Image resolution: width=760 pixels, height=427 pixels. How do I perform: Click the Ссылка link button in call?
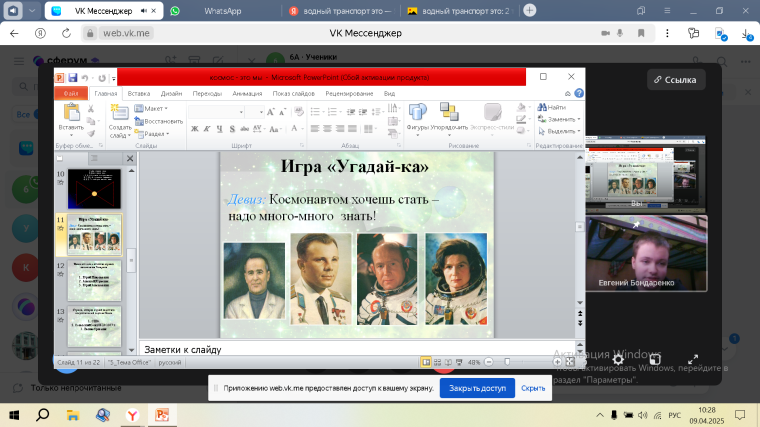(x=676, y=80)
